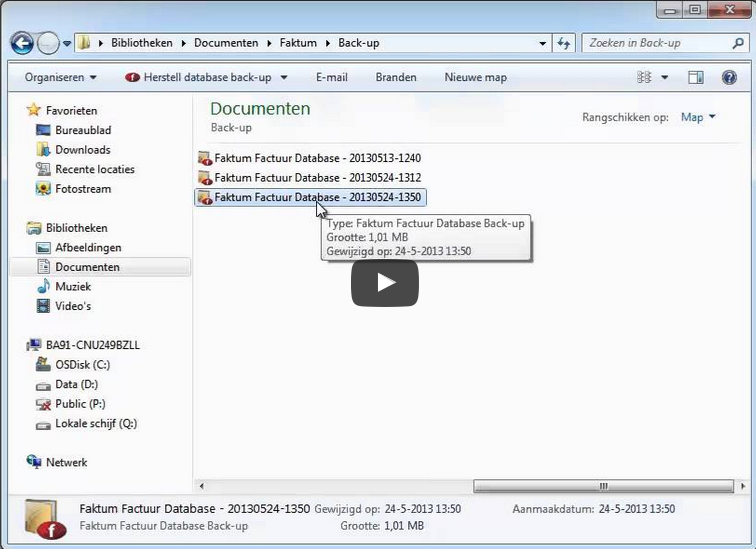Image resolution: width=756 pixels, height=549 pixels.
Task: Click the video play button overlay
Action: click(x=385, y=283)
